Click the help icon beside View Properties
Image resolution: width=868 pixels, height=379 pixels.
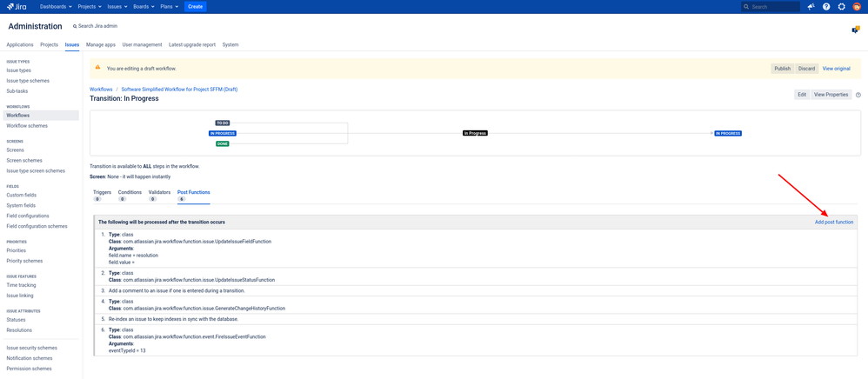(x=858, y=95)
